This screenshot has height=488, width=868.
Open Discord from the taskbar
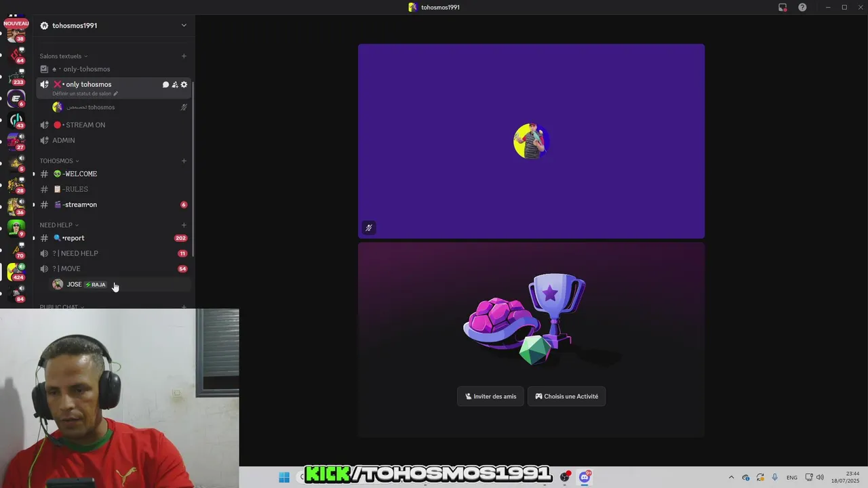(585, 477)
